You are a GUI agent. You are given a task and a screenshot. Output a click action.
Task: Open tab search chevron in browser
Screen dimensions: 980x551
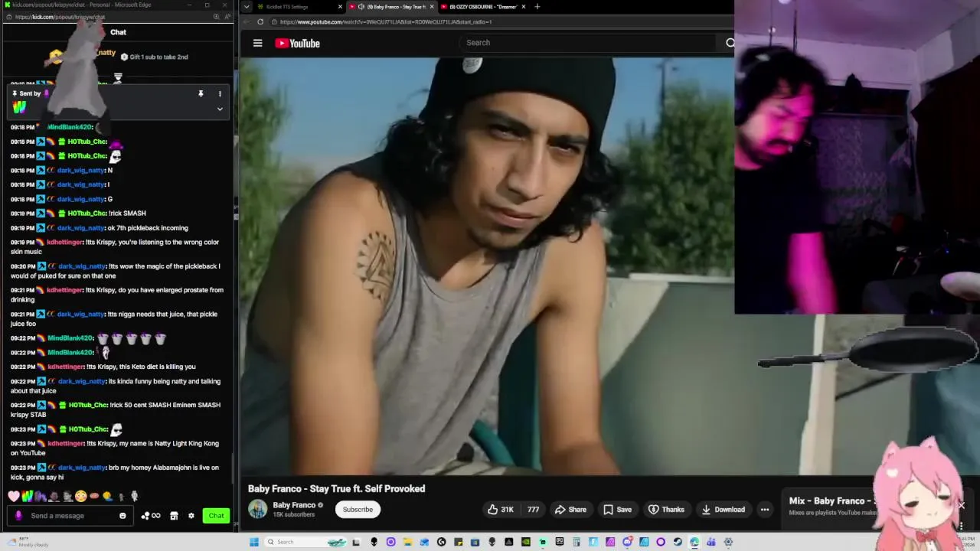click(245, 7)
